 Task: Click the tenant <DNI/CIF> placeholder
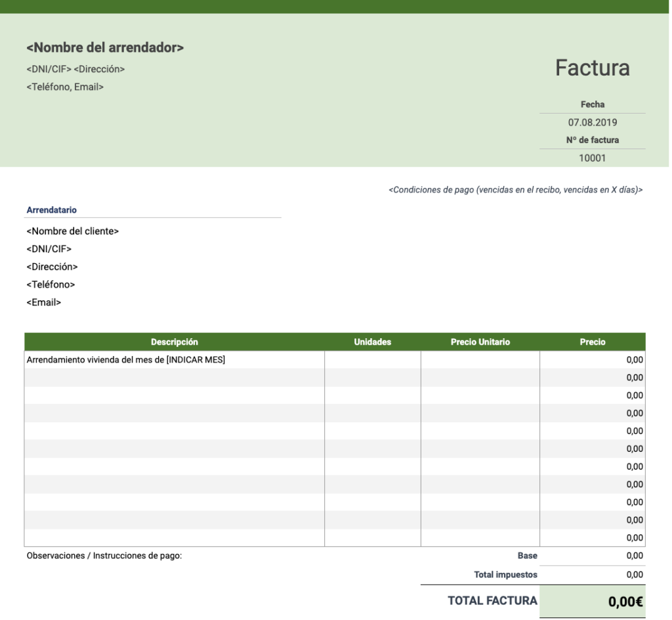(x=49, y=249)
